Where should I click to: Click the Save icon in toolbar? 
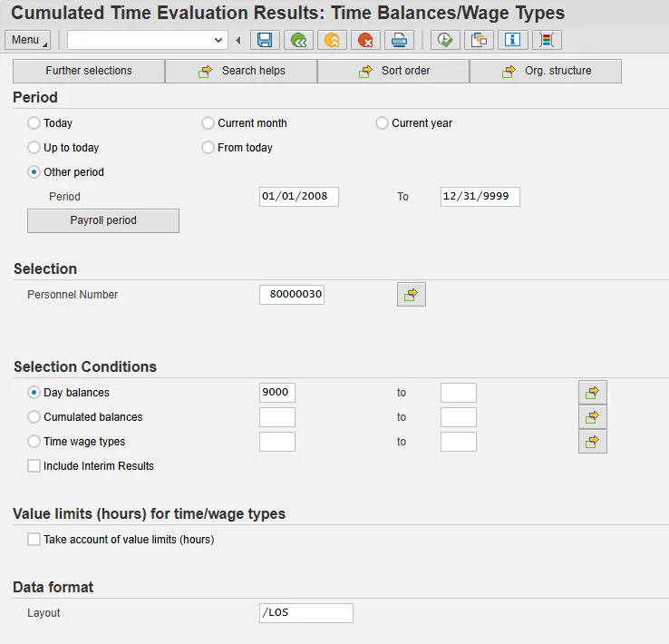[264, 40]
